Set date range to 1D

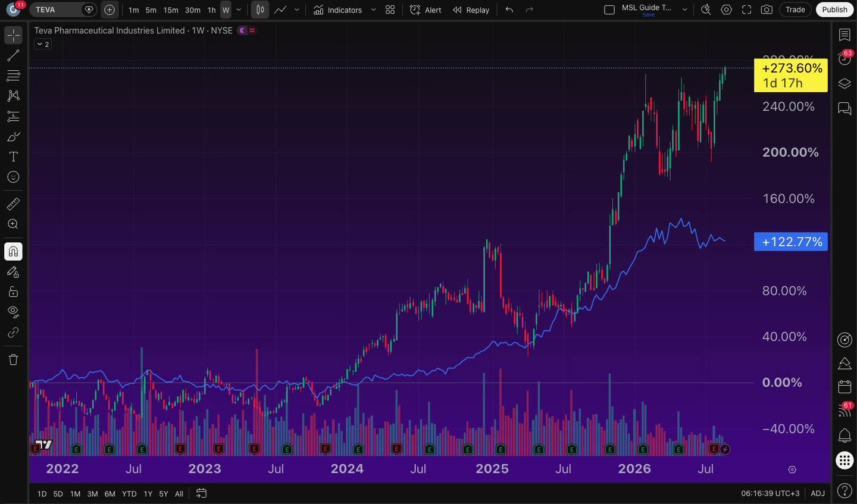point(42,494)
